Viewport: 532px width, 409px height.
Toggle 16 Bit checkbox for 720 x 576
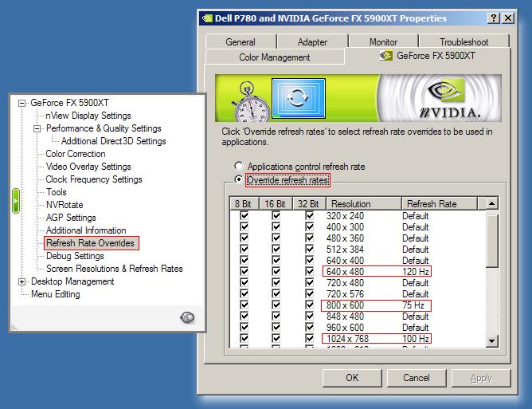click(x=276, y=294)
